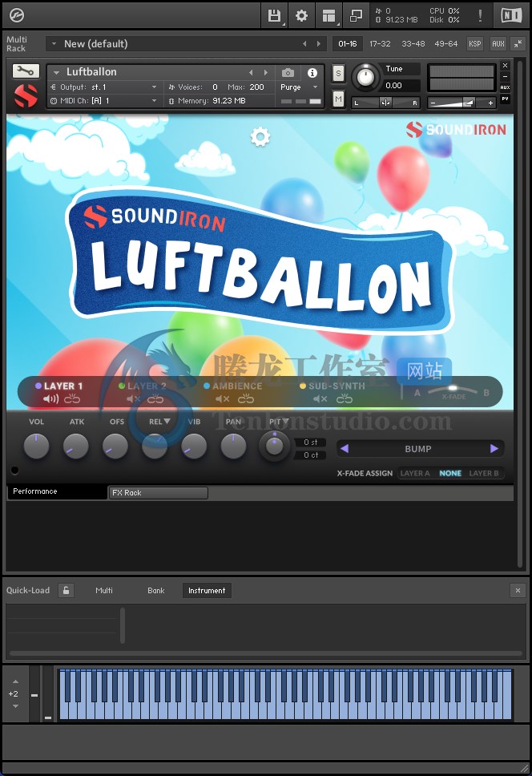The image size is (532, 776).
Task: Click pitch semitone value 0 st
Action: click(x=311, y=442)
